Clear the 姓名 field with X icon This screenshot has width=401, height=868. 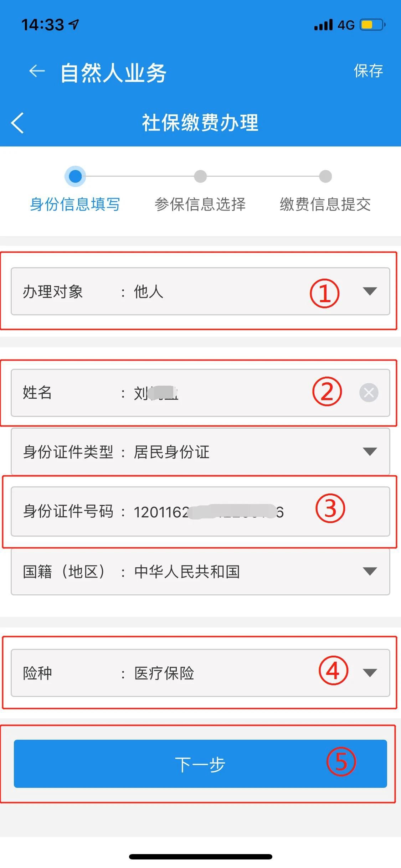point(369,393)
